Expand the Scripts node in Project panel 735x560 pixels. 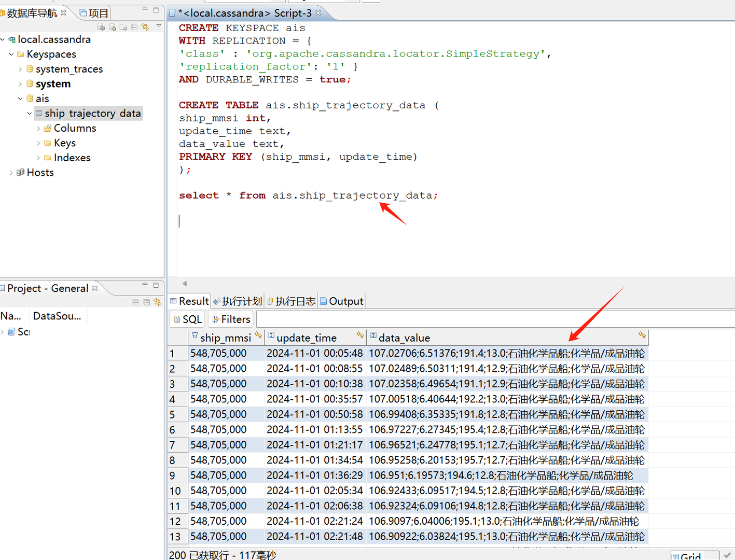pyautogui.click(x=3, y=332)
